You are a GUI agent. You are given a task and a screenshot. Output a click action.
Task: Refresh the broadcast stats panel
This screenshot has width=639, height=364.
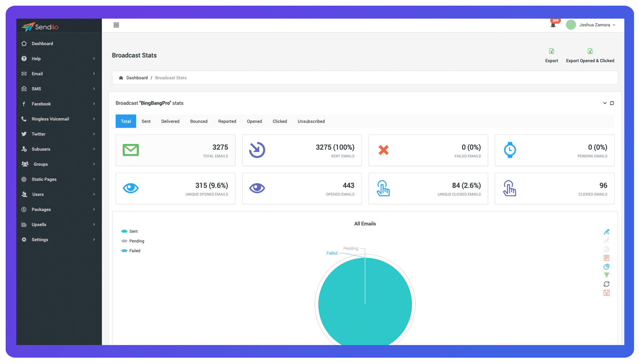tap(612, 103)
